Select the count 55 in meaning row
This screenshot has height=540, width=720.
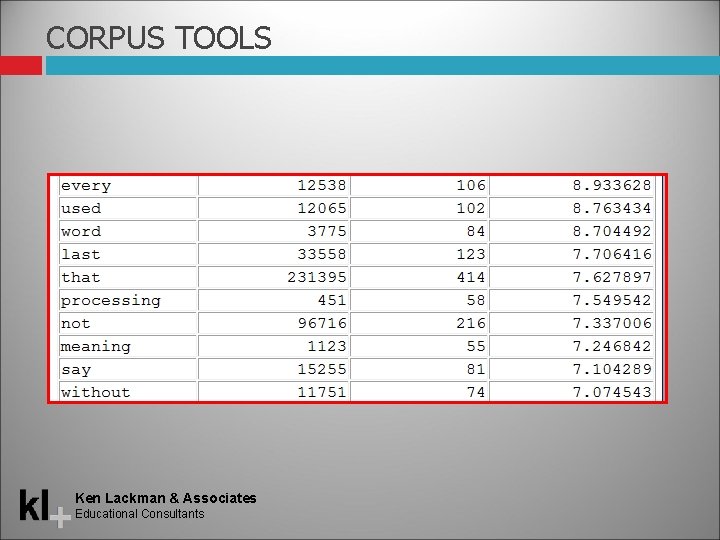(x=476, y=346)
